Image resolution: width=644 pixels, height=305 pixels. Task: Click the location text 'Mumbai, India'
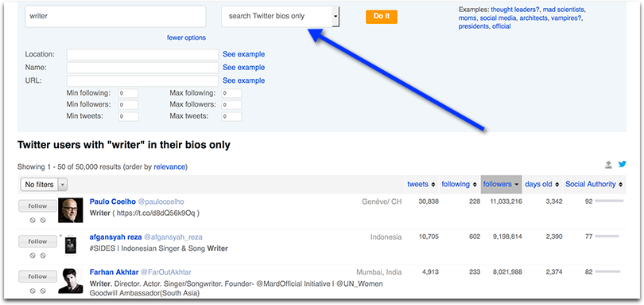[378, 272]
